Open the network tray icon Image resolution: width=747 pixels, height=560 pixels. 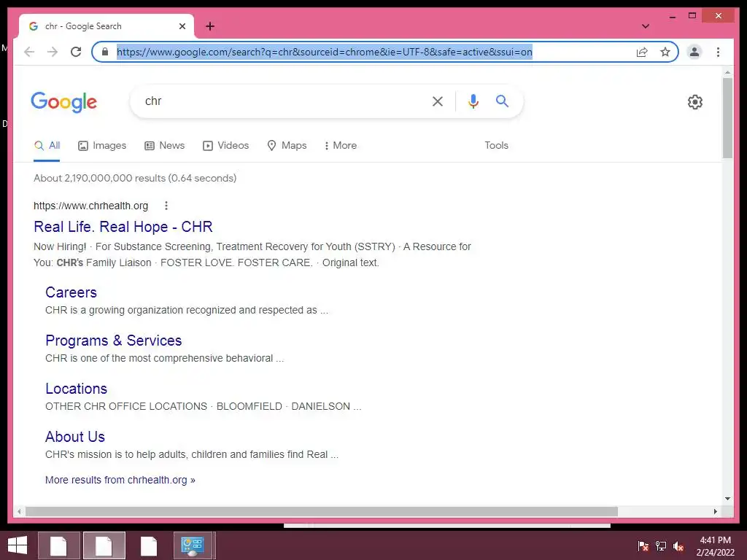tap(661, 546)
